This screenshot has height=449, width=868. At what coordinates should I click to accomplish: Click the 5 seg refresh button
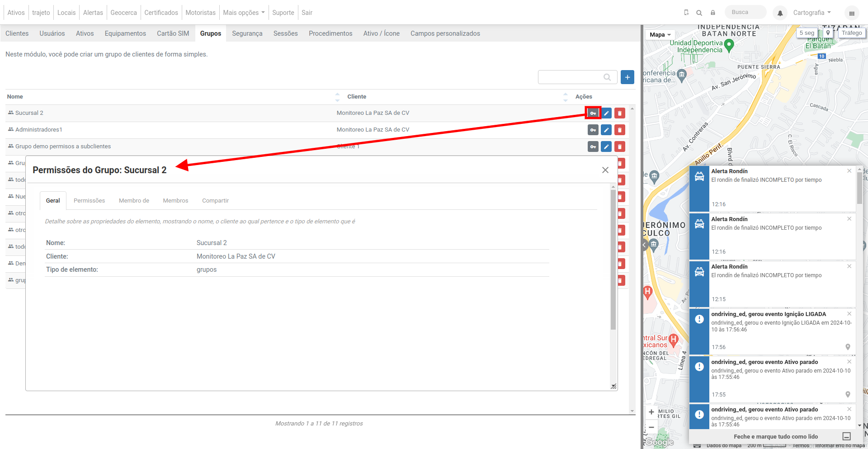point(807,33)
